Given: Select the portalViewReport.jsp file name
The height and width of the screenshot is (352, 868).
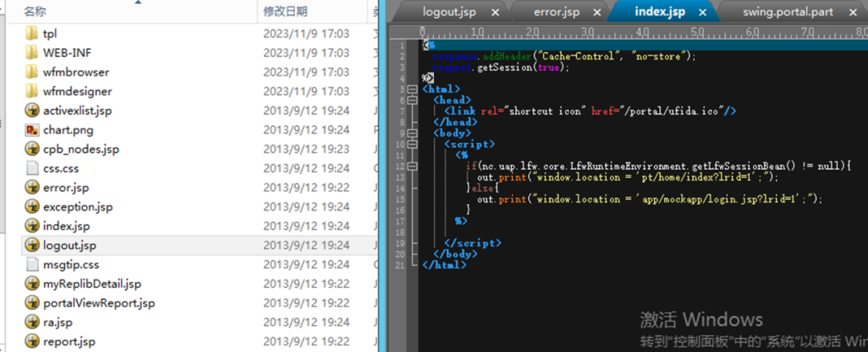Looking at the screenshot, I should click(x=99, y=303).
